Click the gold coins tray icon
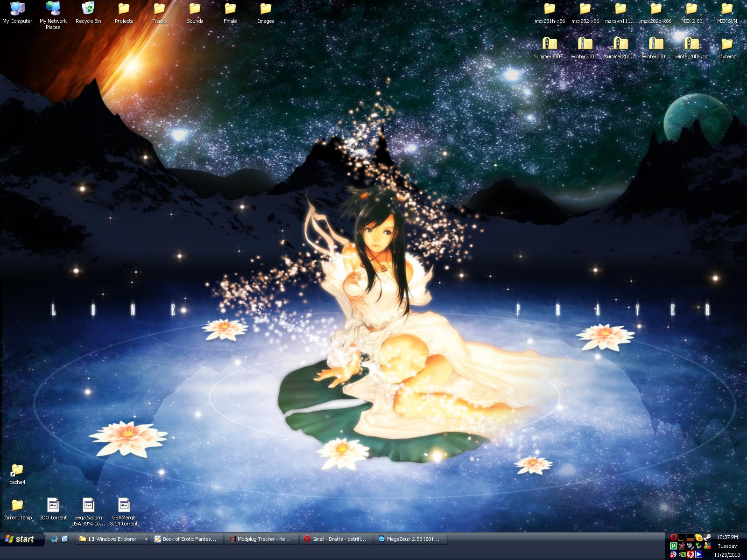Image resolution: width=747 pixels, height=560 pixels. 698,537
